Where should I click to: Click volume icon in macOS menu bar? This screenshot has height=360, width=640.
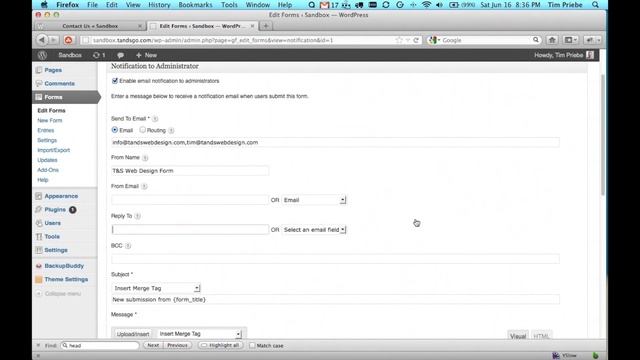439,5
